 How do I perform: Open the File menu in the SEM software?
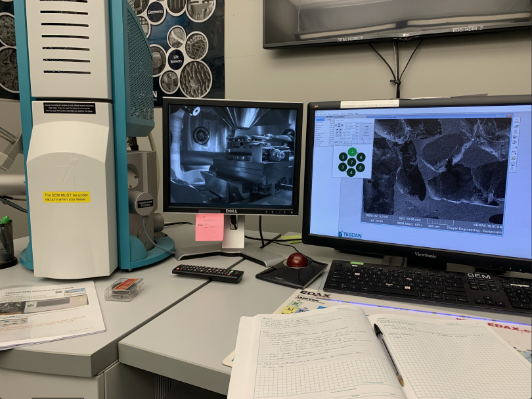(x=317, y=114)
